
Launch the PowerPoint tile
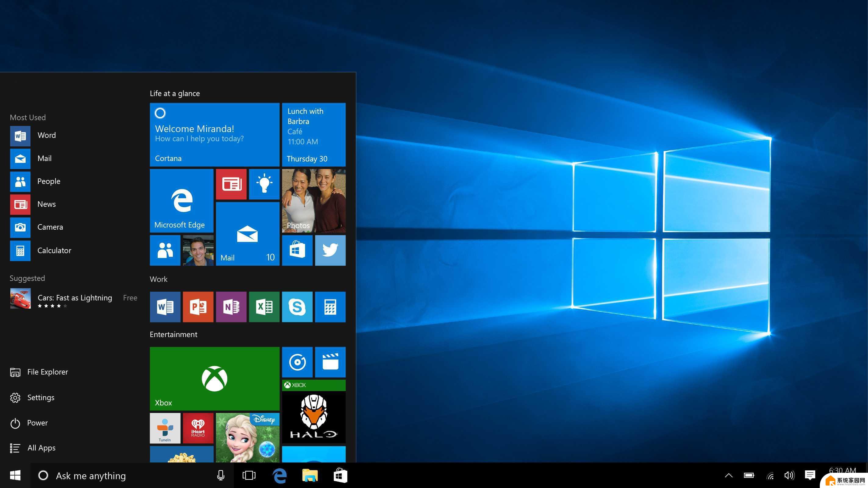[x=198, y=307]
